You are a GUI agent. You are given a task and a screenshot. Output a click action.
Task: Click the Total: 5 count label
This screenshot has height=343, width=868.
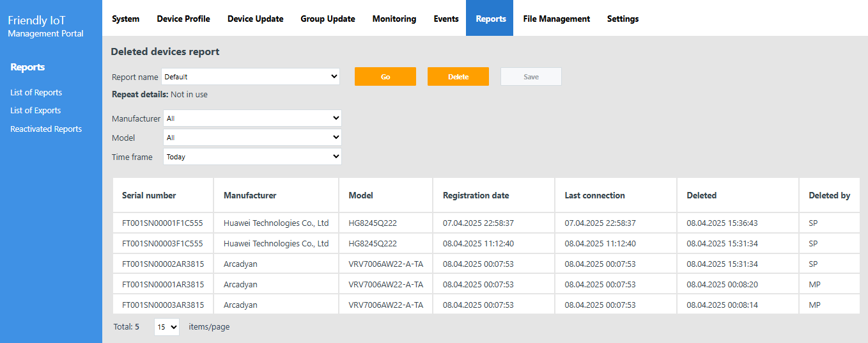pyautogui.click(x=127, y=327)
